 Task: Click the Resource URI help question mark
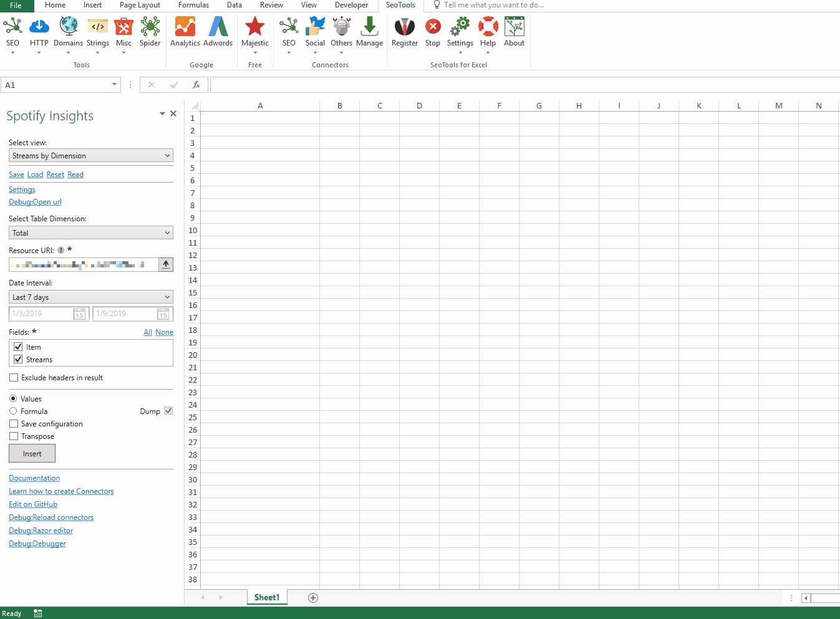click(60, 251)
